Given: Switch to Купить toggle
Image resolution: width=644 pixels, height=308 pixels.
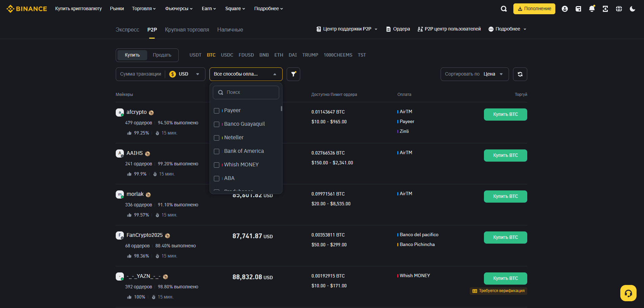Looking at the screenshot, I should pyautogui.click(x=132, y=55).
